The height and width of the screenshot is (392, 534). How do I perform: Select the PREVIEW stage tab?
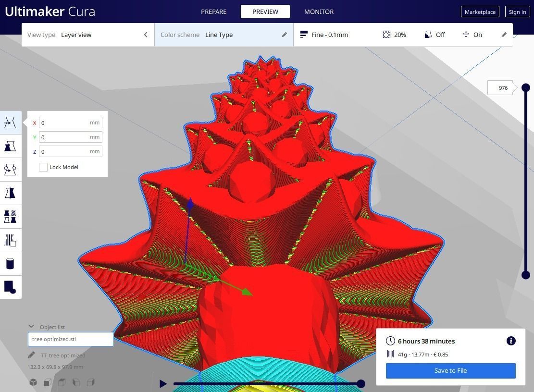click(265, 12)
